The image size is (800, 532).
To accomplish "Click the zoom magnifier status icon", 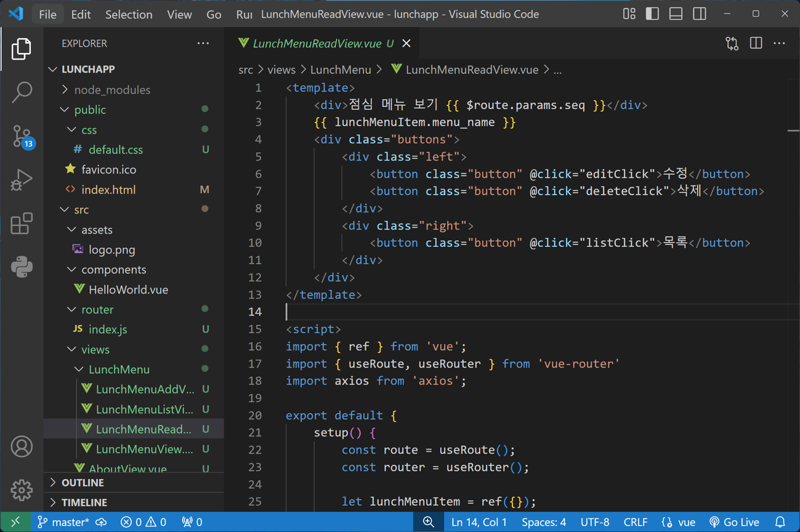I will tap(429, 522).
